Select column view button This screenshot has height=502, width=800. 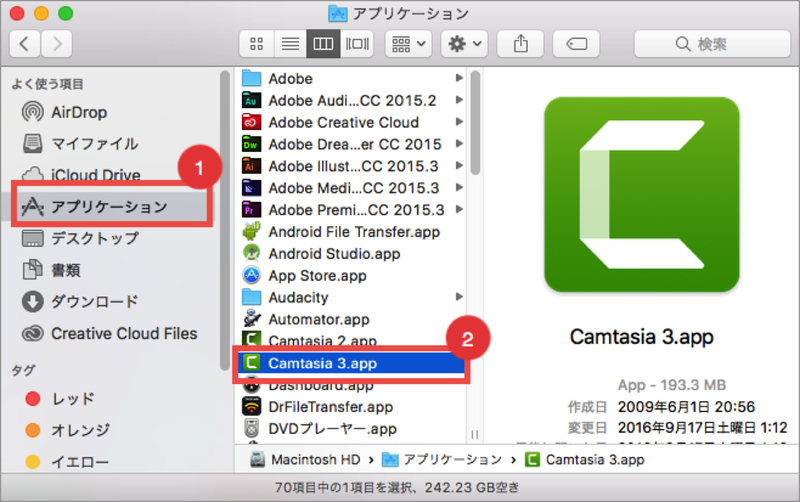pyautogui.click(x=323, y=44)
